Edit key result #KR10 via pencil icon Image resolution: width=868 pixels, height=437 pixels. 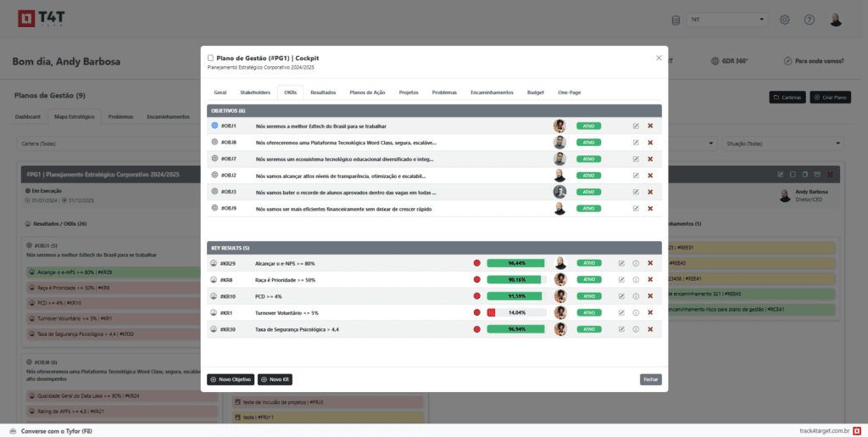pos(621,296)
